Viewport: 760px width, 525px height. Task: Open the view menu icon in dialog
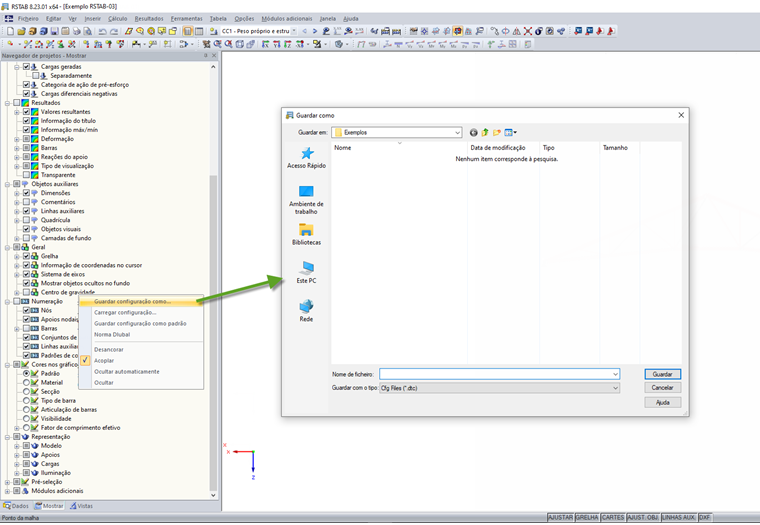(x=510, y=132)
